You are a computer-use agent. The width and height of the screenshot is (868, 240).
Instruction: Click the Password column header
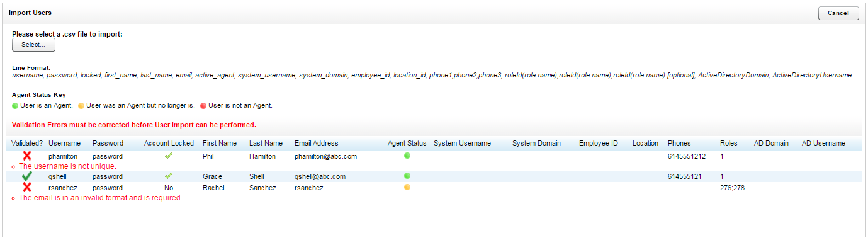(x=108, y=143)
